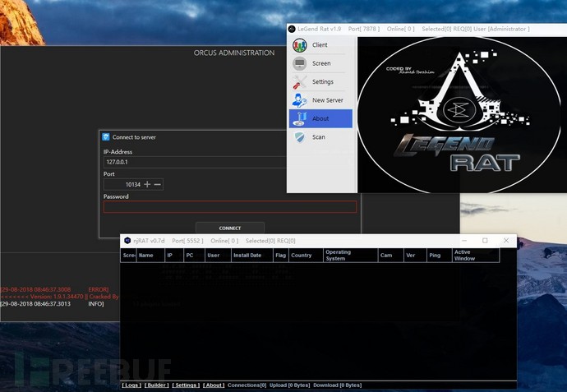Click the njRAT title bar icon
567x392 pixels.
[x=127, y=241]
